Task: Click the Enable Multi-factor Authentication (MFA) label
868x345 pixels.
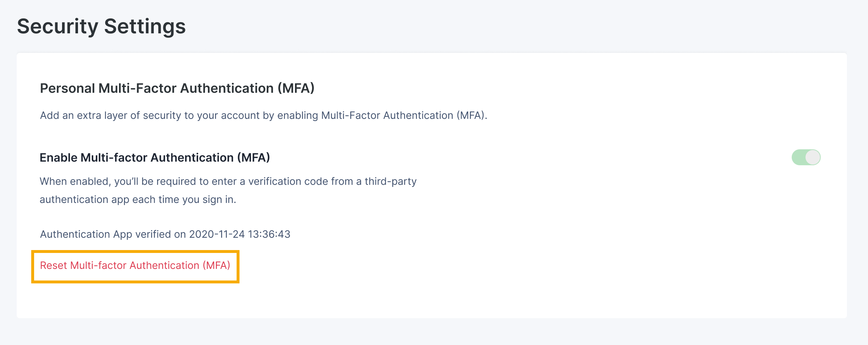Action: [155, 158]
